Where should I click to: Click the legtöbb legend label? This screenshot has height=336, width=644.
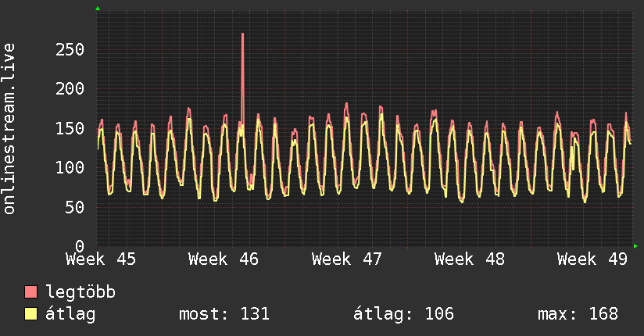[x=80, y=292]
